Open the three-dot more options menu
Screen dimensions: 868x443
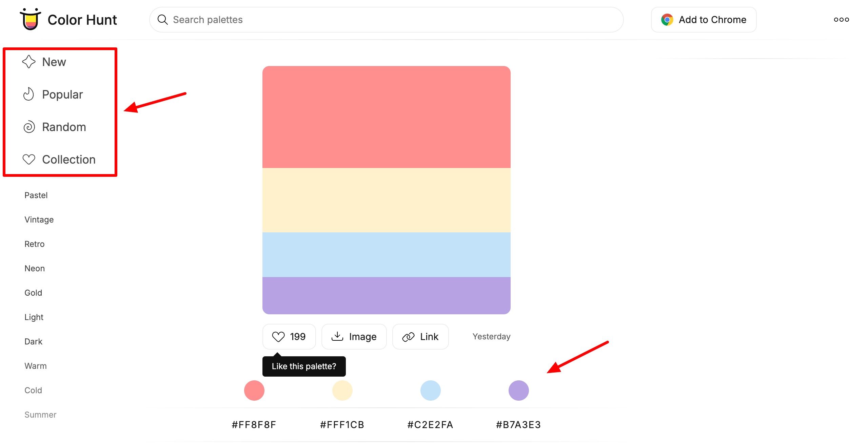pos(841,20)
